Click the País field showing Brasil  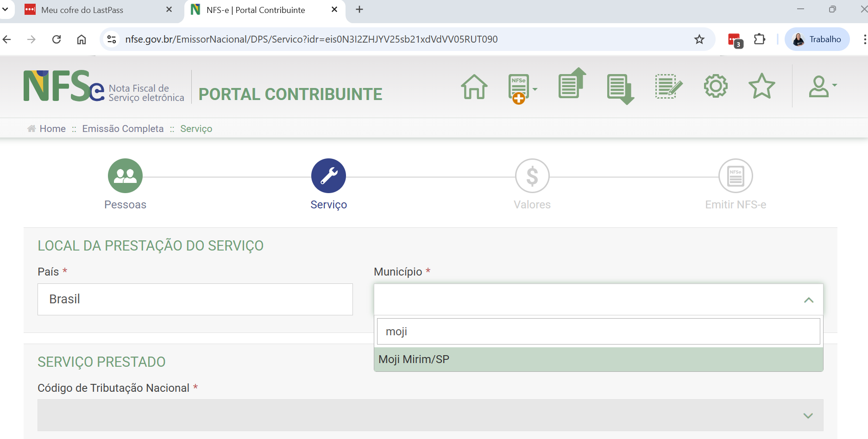point(195,299)
